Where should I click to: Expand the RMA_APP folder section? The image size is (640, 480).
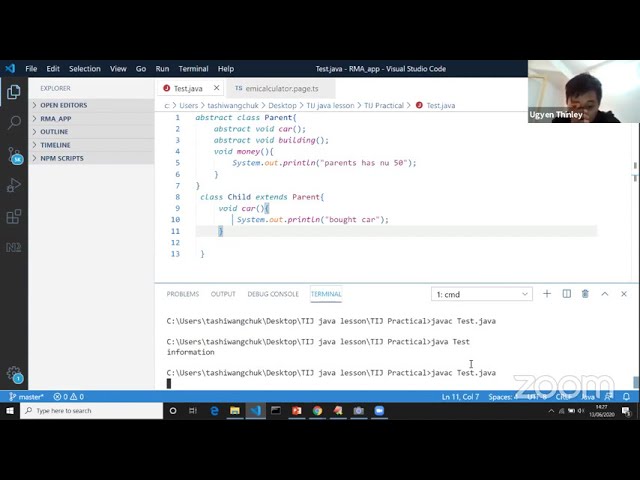[91, 118]
